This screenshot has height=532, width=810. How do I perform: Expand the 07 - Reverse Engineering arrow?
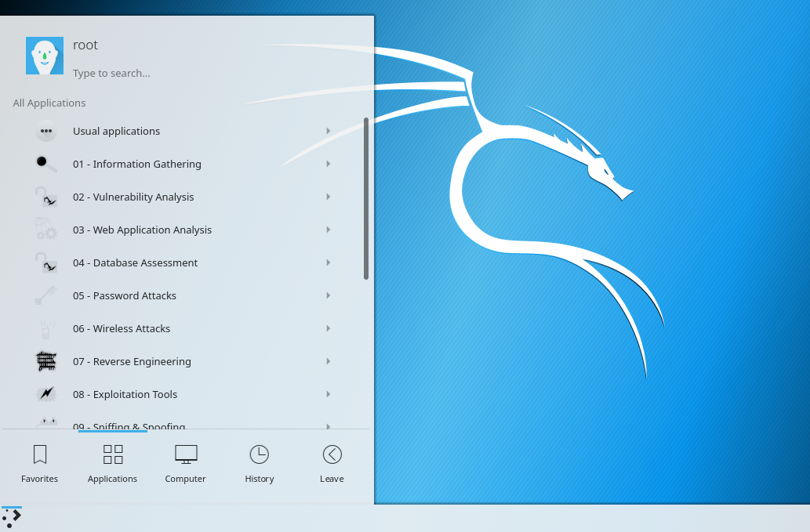[x=328, y=361]
